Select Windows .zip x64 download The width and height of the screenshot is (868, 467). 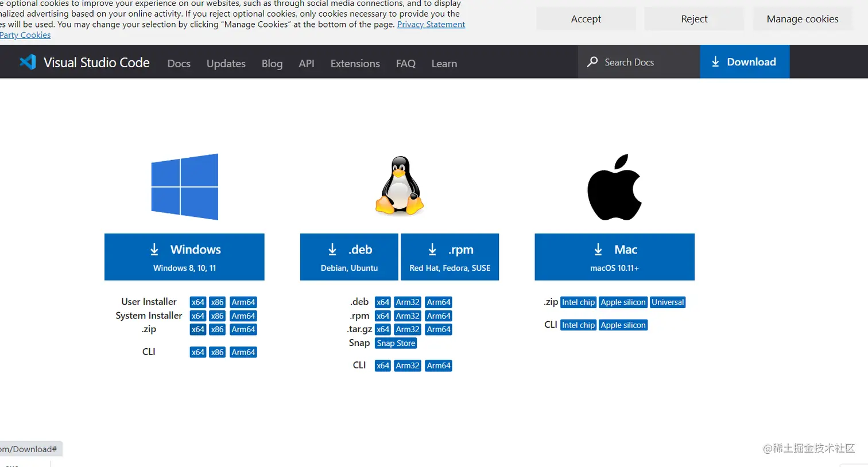(198, 329)
